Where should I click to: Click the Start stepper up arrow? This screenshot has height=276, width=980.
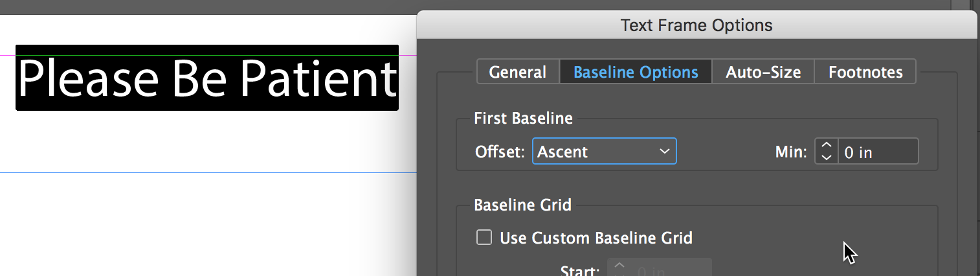pos(619,265)
